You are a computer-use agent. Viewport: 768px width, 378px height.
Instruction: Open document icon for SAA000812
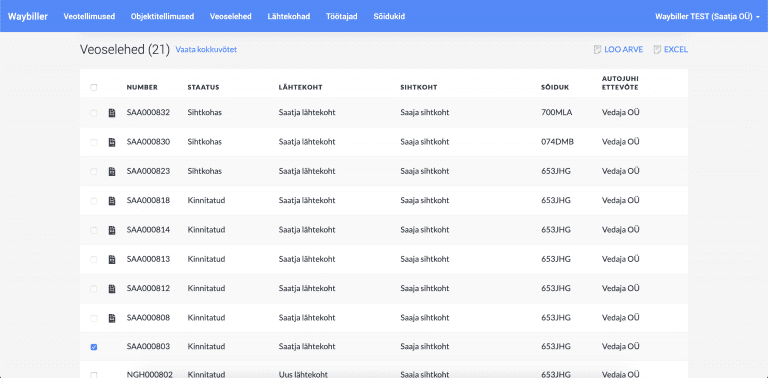click(x=112, y=289)
